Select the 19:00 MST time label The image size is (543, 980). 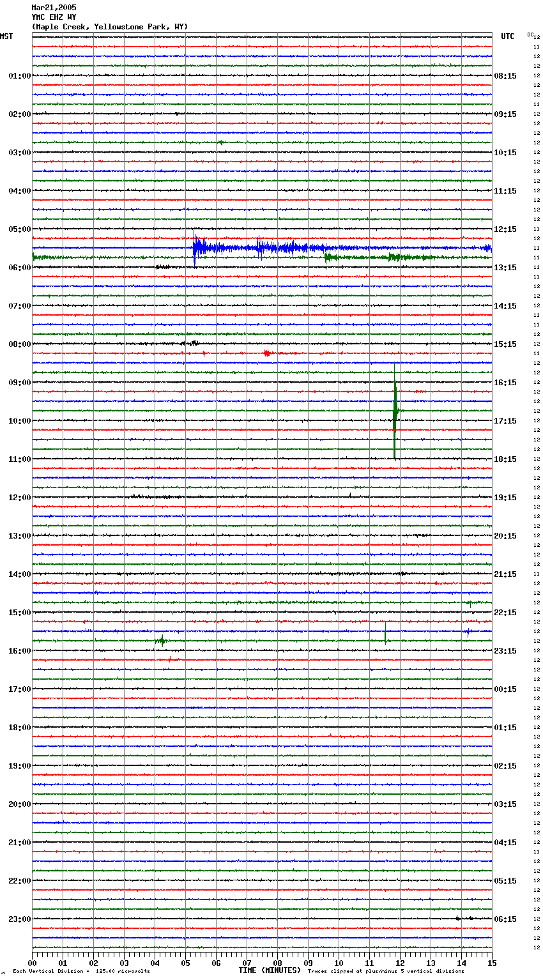click(20, 766)
